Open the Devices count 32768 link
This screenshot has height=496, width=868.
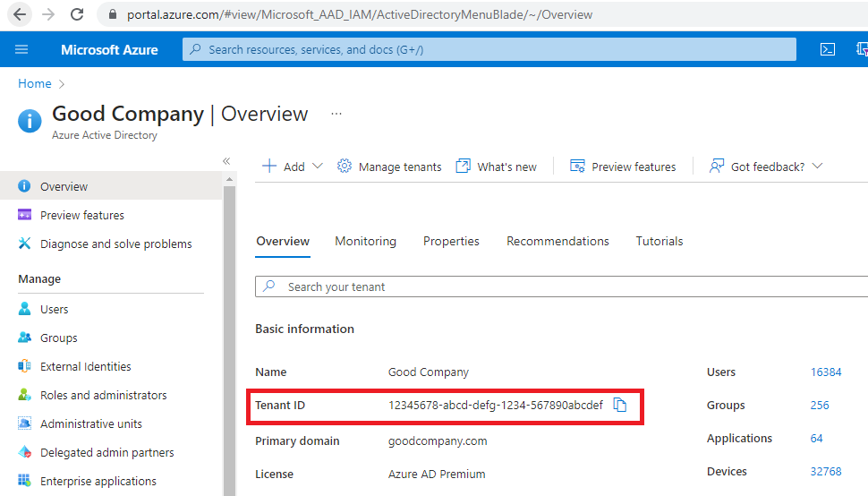click(x=826, y=472)
